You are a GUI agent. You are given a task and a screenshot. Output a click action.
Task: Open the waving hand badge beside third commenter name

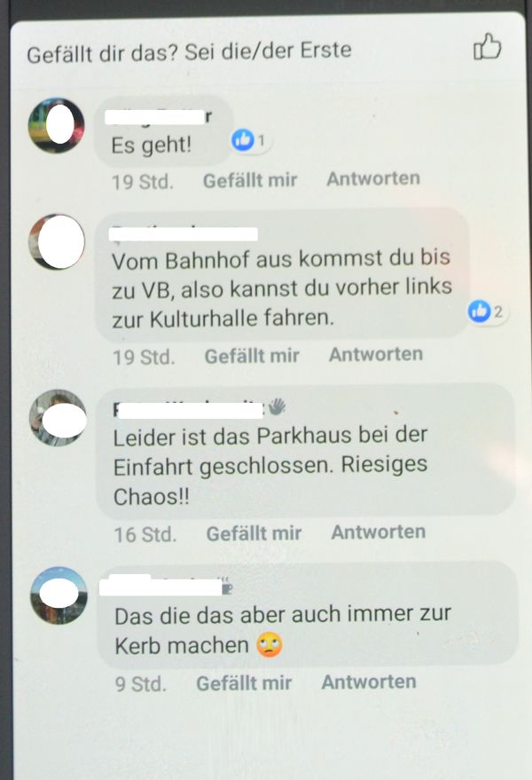point(277,407)
